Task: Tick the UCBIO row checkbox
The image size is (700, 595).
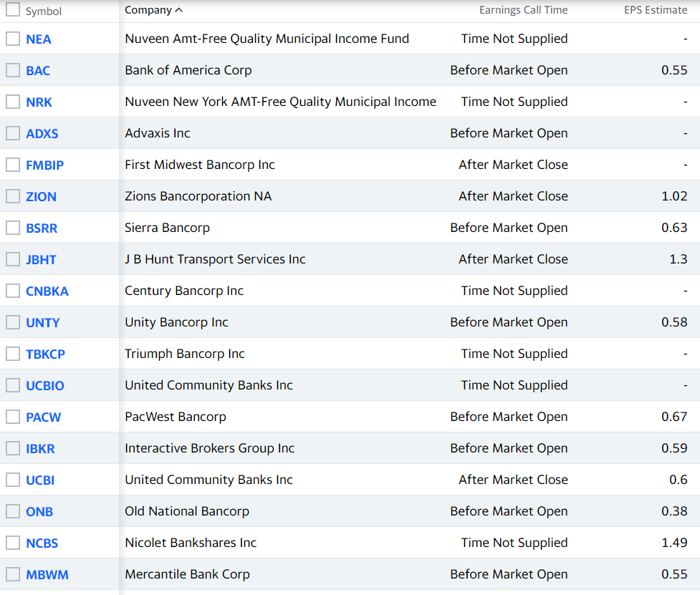Action: click(13, 385)
